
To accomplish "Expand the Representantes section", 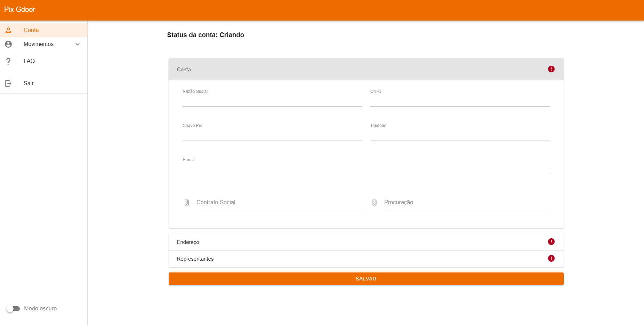I will (366, 259).
